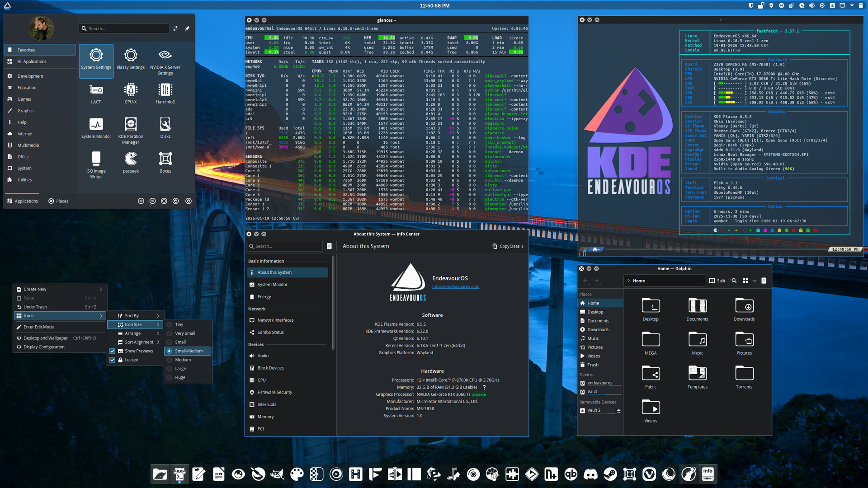This screenshot has width=868, height=488.
Task: Switch to the Places tab in the launcher
Action: [x=58, y=201]
